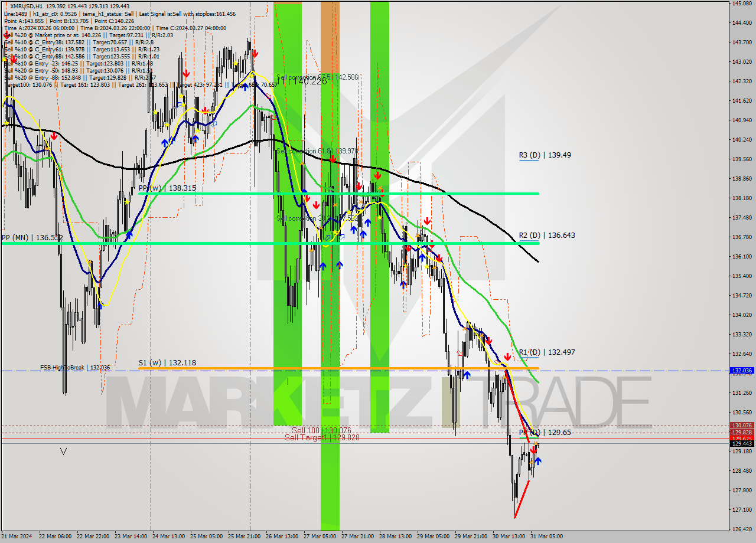Select the R2 (D) | 136.643 label

[x=547, y=235]
